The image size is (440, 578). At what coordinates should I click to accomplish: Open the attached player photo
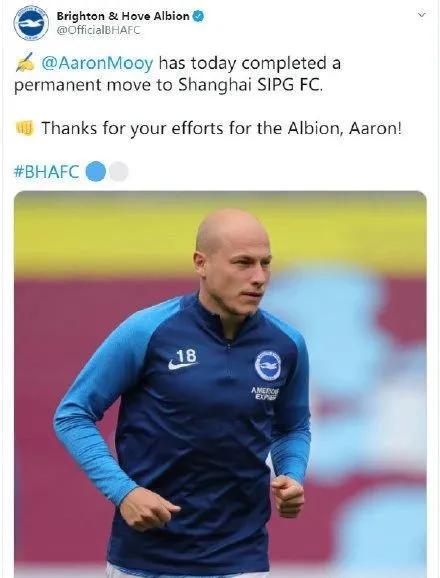(x=220, y=383)
